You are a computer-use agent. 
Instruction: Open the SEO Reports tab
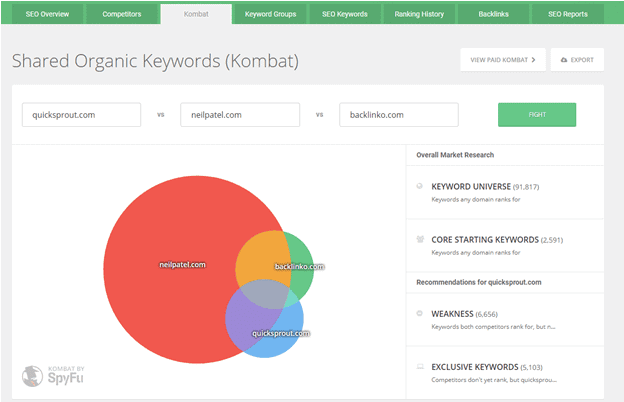coord(568,14)
